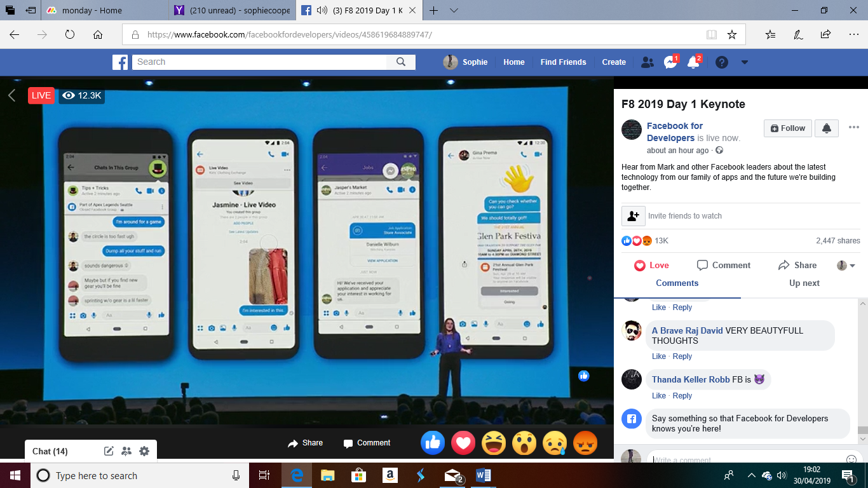Switch to Yahoo (210 unread) browser tab
Screen dimensions: 868x488
coord(233,10)
